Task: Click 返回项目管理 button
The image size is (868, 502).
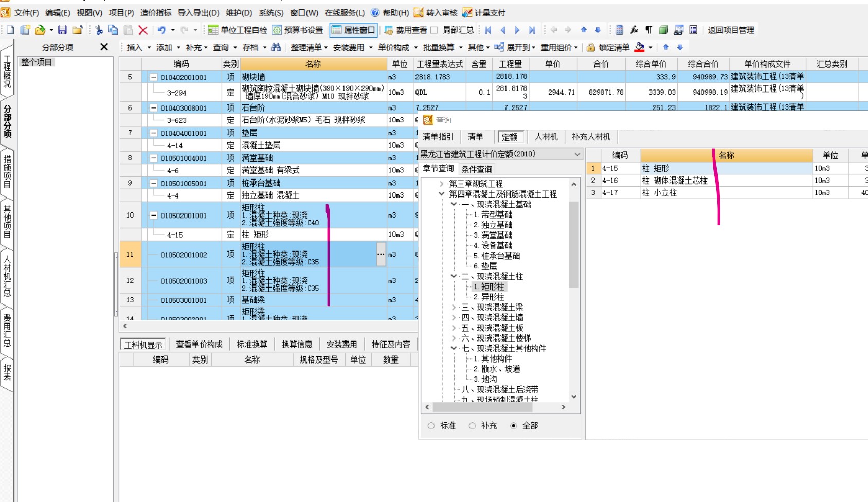Action: click(731, 30)
